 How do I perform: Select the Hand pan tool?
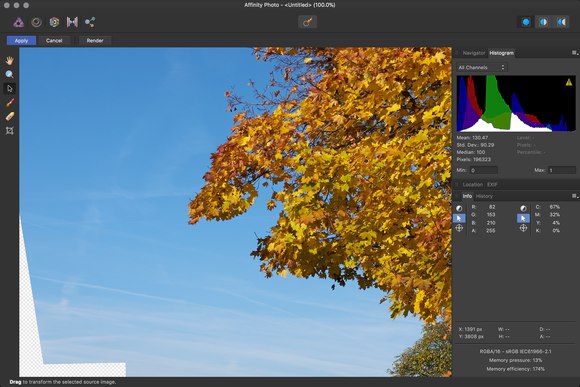(x=10, y=61)
